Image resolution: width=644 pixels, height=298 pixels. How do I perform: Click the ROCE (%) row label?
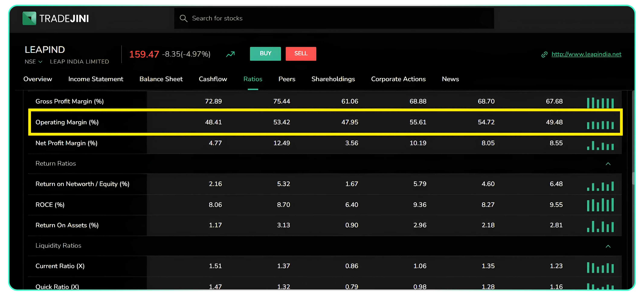pyautogui.click(x=50, y=205)
